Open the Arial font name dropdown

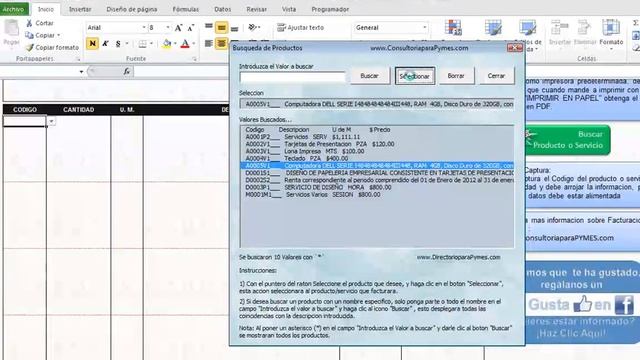click(x=144, y=27)
